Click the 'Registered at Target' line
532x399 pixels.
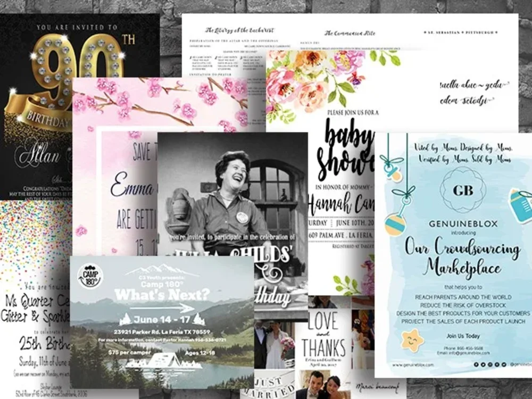tap(353, 246)
